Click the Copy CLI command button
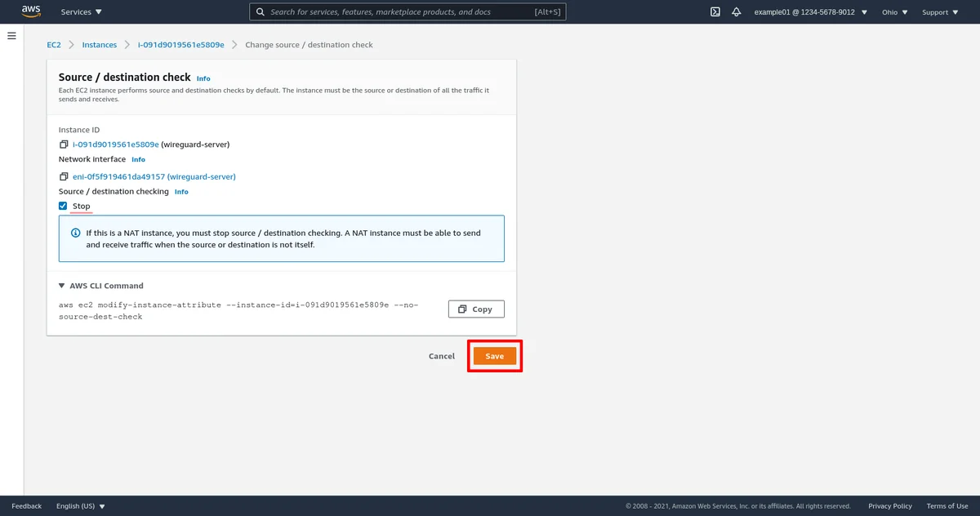This screenshot has height=516, width=980. click(x=476, y=309)
